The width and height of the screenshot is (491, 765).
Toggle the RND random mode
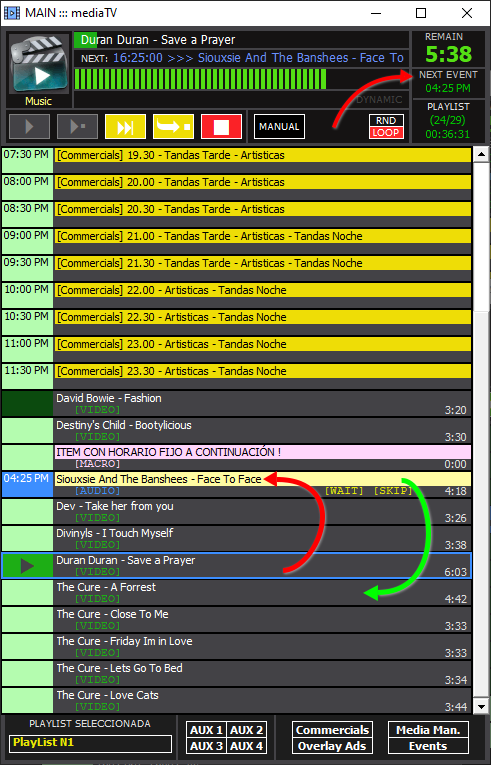[386, 121]
